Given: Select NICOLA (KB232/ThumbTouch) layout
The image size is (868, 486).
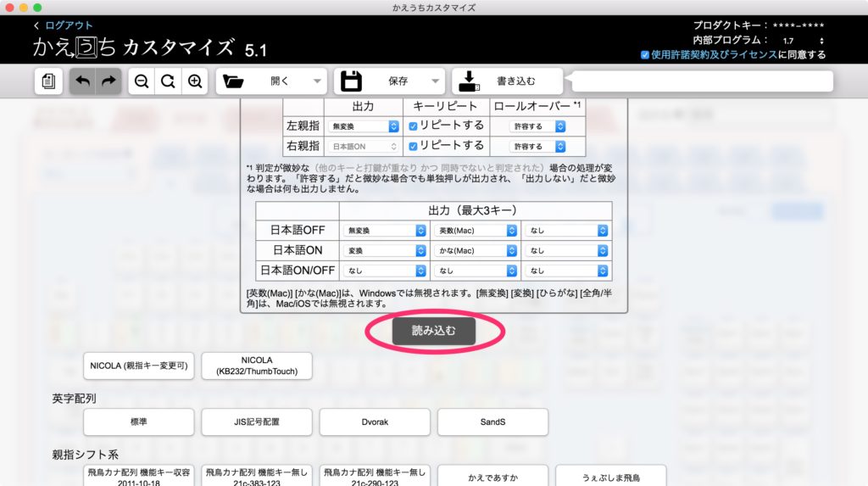Looking at the screenshot, I should point(257,366).
